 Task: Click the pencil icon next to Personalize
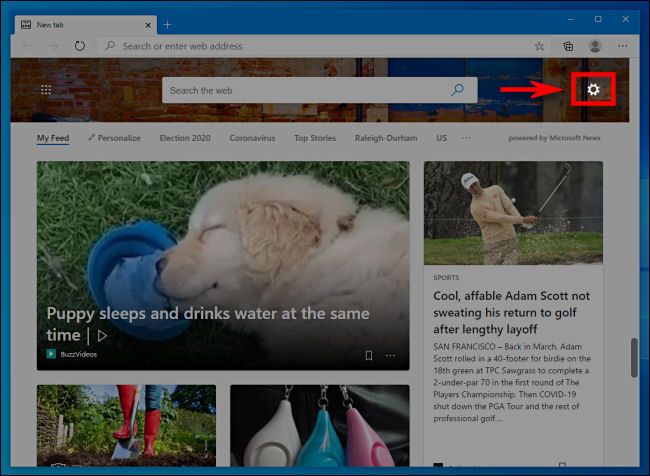91,138
